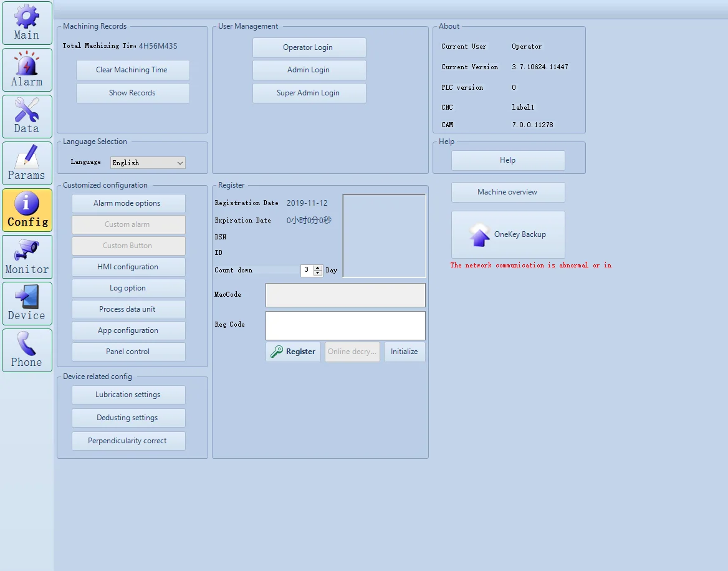Screen dimensions: 728x571
Task: Open the Monitor camera icon
Action: (x=26, y=256)
